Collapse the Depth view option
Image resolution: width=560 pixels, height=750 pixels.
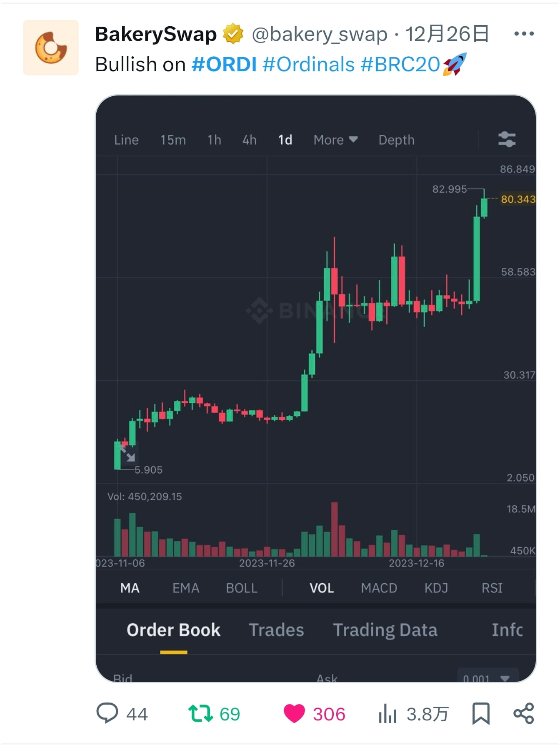396,140
